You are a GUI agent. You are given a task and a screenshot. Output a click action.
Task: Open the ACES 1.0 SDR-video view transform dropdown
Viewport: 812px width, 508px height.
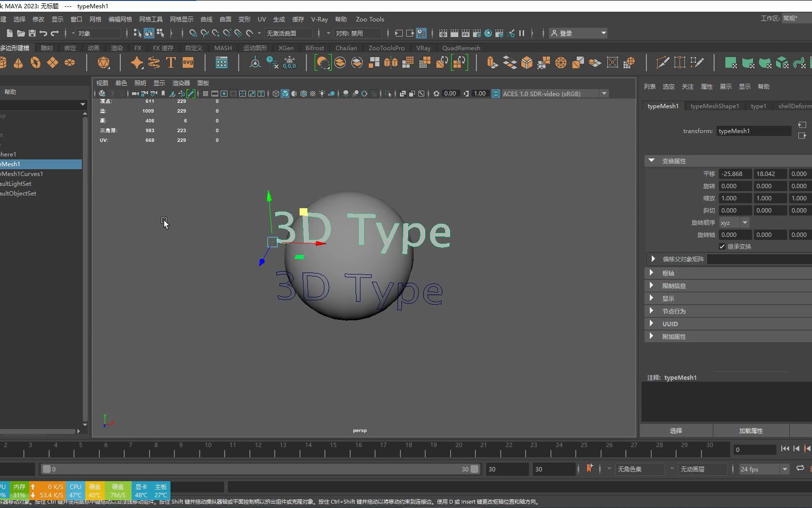pos(555,94)
